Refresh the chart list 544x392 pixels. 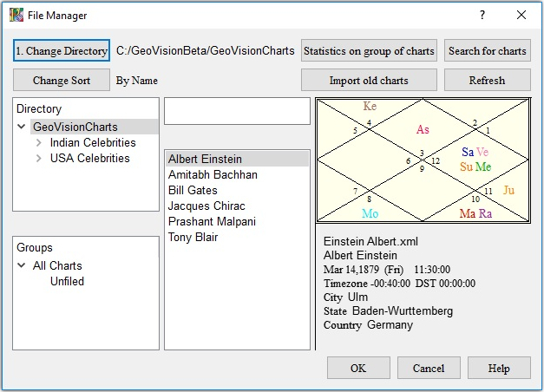487,81
